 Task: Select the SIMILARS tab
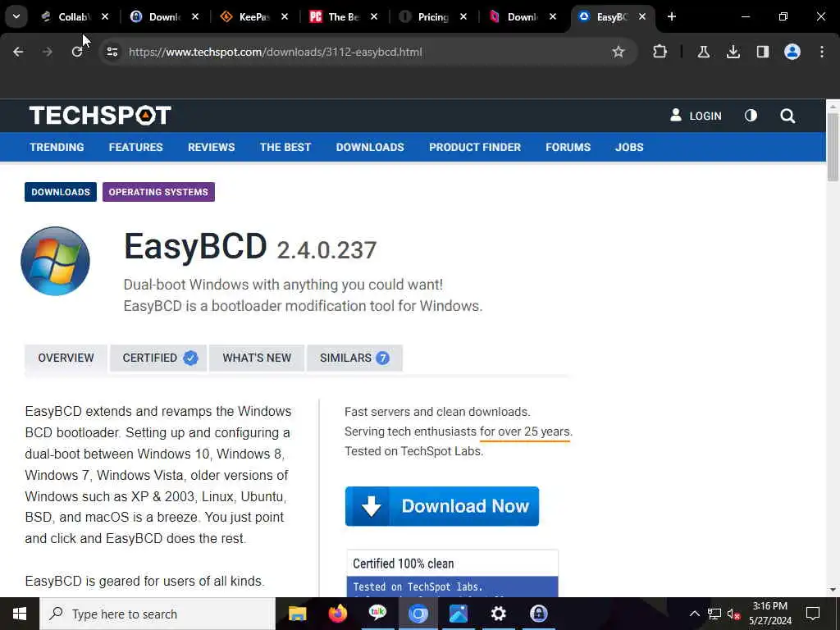click(x=354, y=358)
